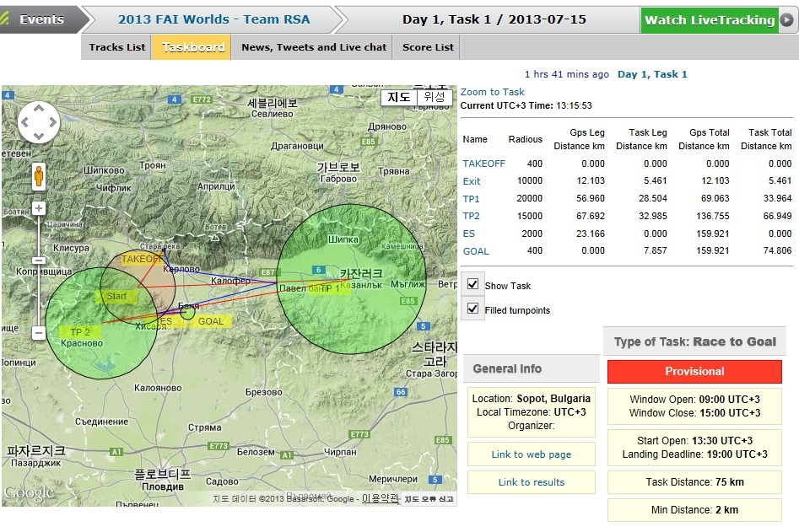
Task: Open the Tracks List tab
Action: 116,47
